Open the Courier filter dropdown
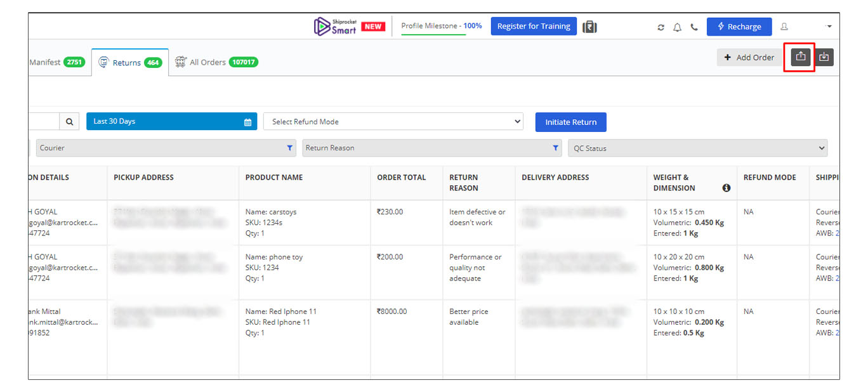Screen dimensions: 868x392 click(x=166, y=148)
